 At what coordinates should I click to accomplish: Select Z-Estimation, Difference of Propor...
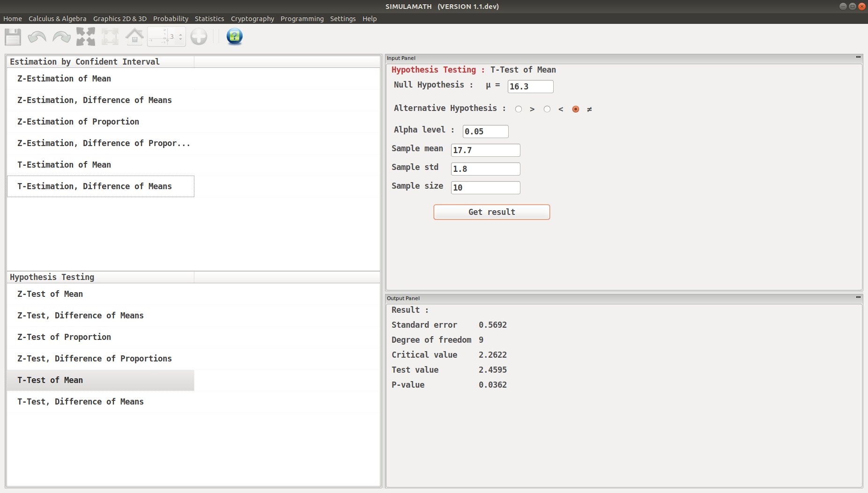tap(101, 143)
